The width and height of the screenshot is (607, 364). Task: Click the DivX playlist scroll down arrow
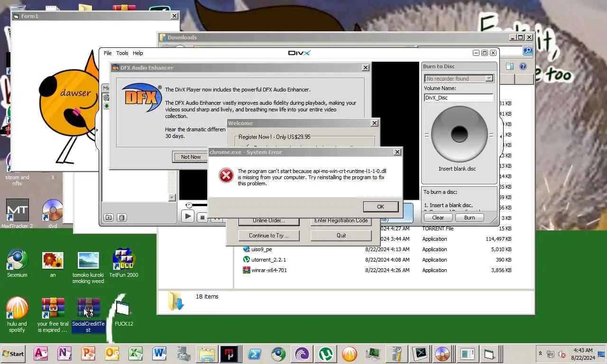click(x=172, y=198)
